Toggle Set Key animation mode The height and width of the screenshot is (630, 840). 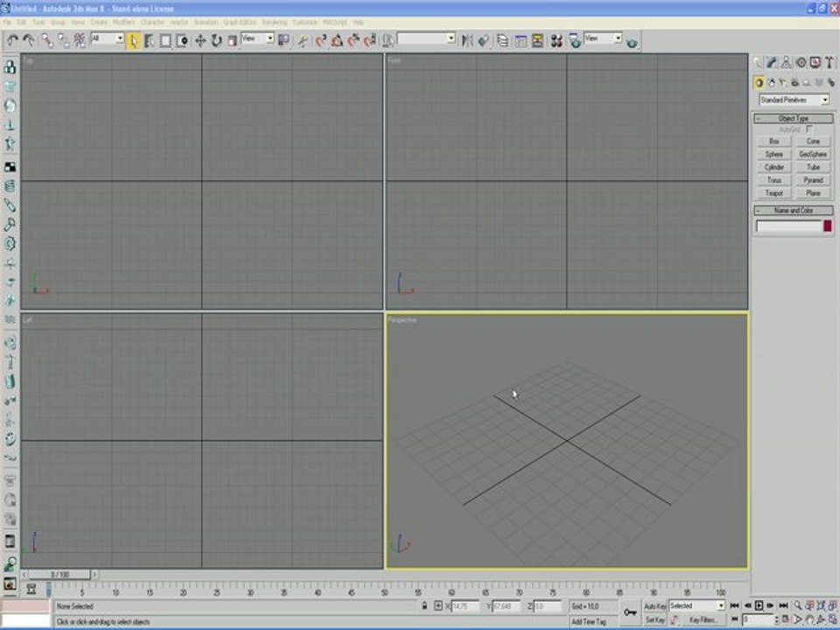[654, 619]
